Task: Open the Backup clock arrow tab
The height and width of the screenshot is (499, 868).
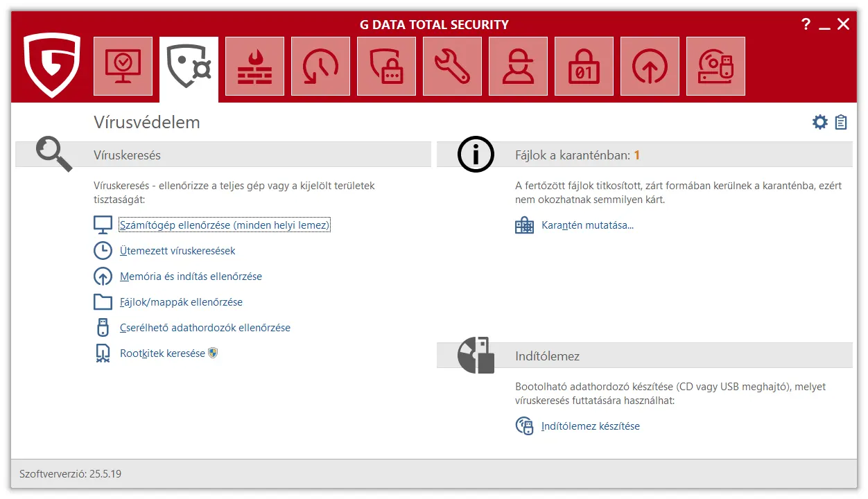Action: pos(320,67)
